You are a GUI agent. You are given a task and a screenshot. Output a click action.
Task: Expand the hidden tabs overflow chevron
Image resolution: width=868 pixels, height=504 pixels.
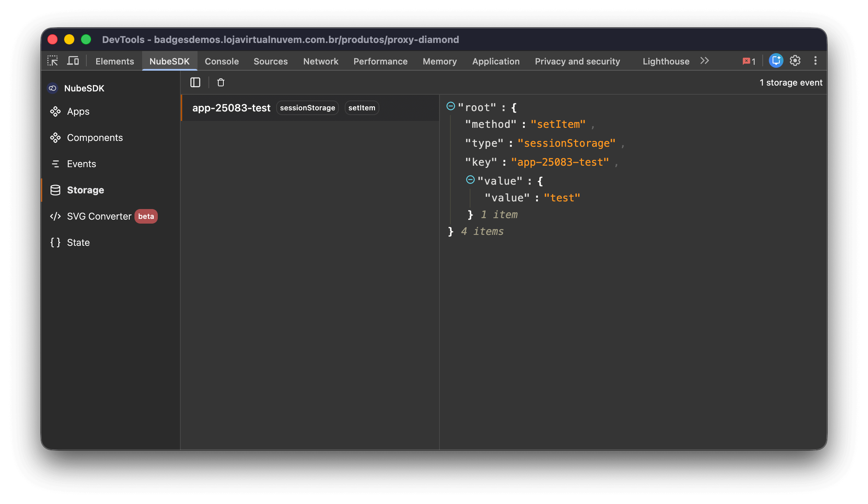704,60
